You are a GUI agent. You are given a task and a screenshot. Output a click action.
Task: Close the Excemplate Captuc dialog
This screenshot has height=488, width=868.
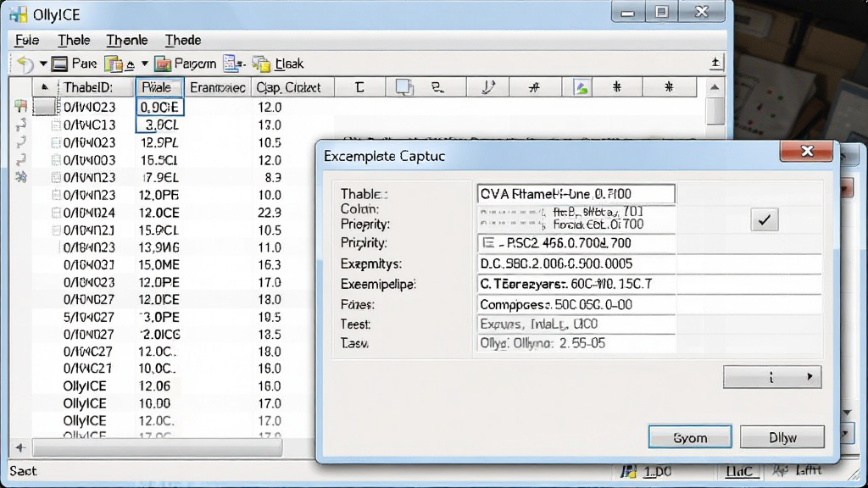point(807,151)
